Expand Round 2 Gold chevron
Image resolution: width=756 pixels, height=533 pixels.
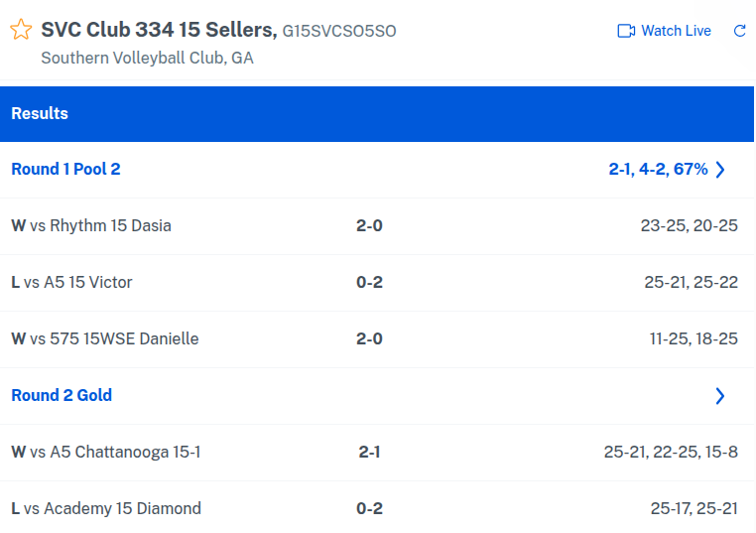coord(720,396)
